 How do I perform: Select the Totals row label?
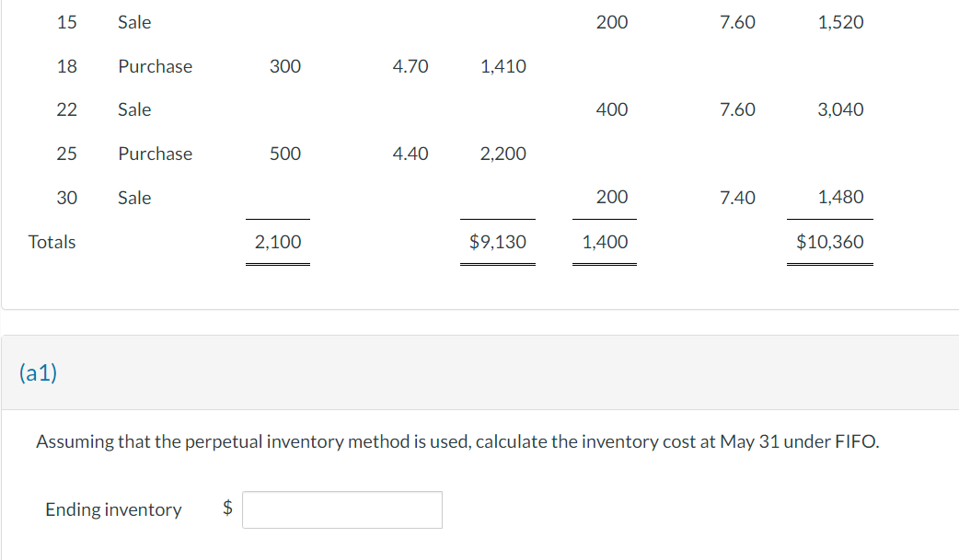pyautogui.click(x=51, y=241)
